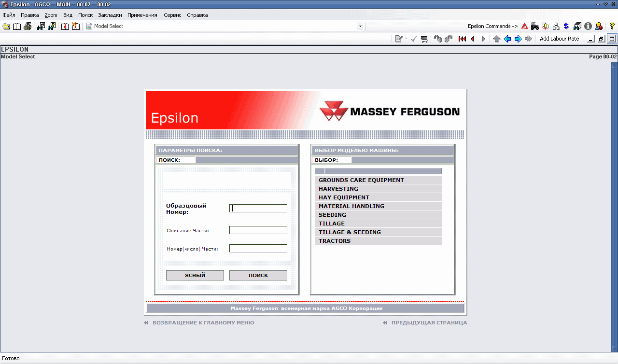This screenshot has height=364, width=618.
Task: Follow ВОЗВРАЩЕНИЕ К ГЛАВНОМУ МЕНЮ link
Action: (203, 322)
